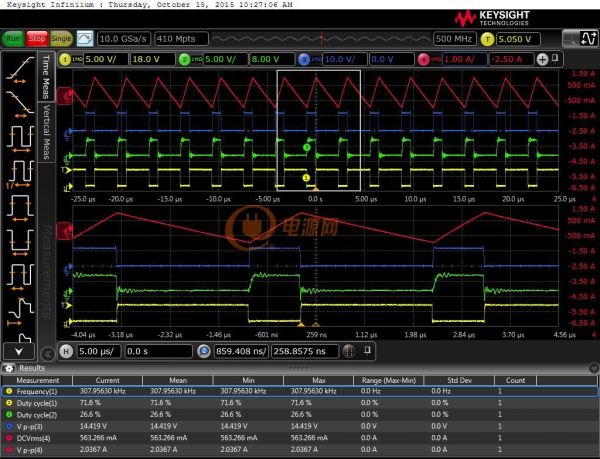
Task: Pin the channel settings bar
Action: pos(555,59)
